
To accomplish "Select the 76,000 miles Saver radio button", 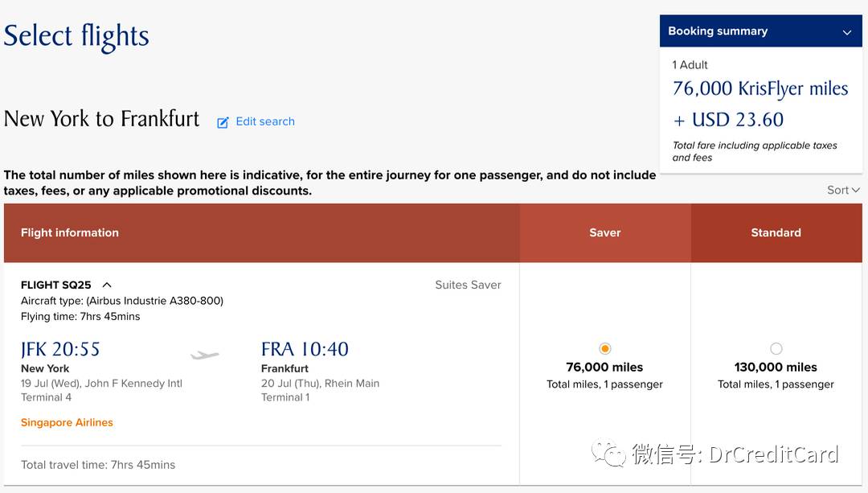I will coord(604,348).
